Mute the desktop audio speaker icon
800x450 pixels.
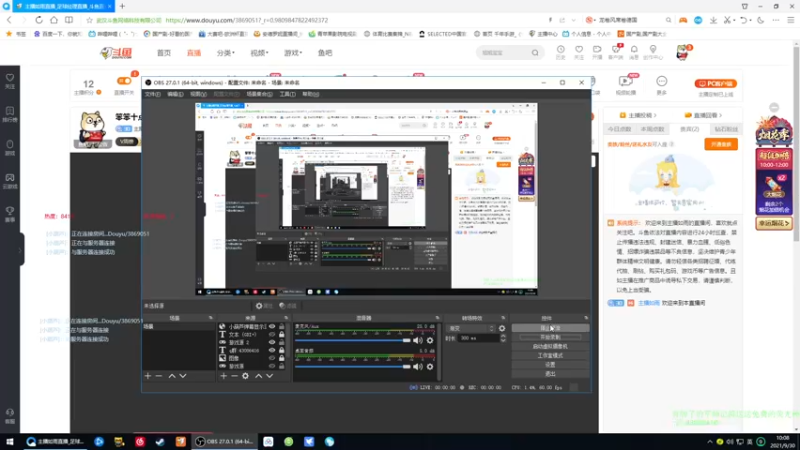coord(418,366)
